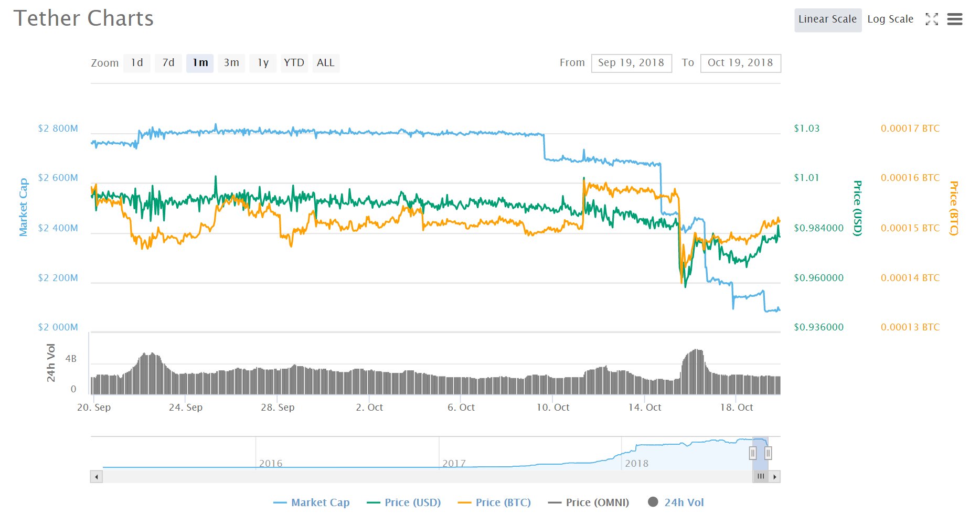This screenshot has height=514, width=980.
Task: Click the scrollbar right arrow button
Action: point(775,477)
